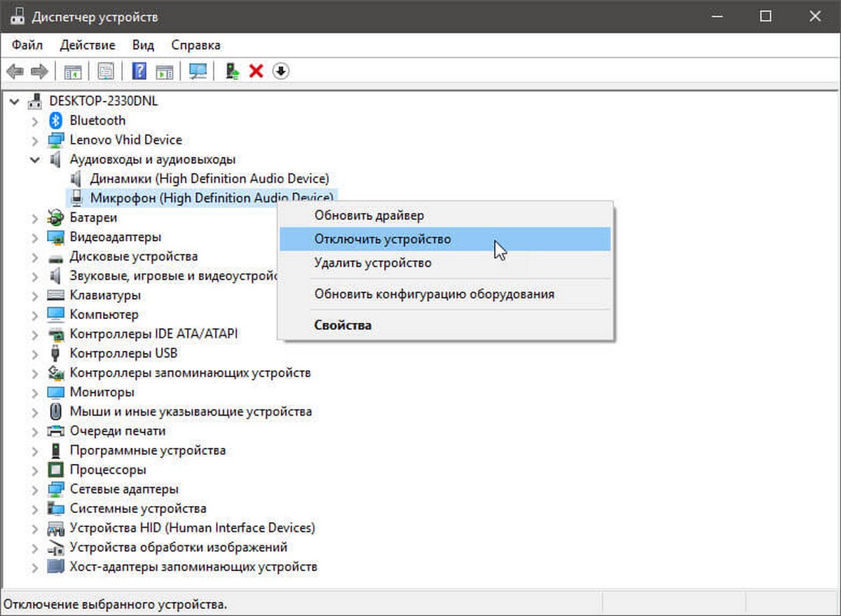The height and width of the screenshot is (616, 841).
Task: Click the black down-arrow disable device icon
Action: (281, 71)
